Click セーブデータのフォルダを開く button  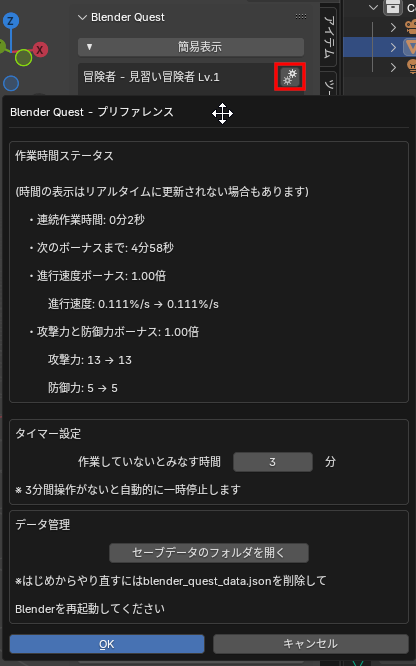(209, 553)
